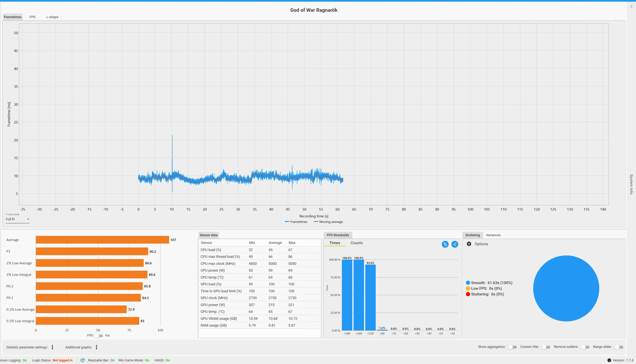Select the Stuttering tab

pos(472,235)
